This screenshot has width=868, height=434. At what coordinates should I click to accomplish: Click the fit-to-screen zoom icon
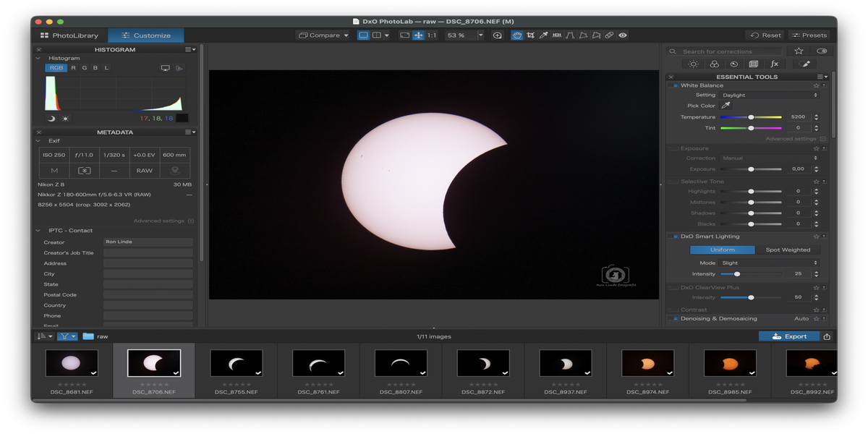coord(405,35)
